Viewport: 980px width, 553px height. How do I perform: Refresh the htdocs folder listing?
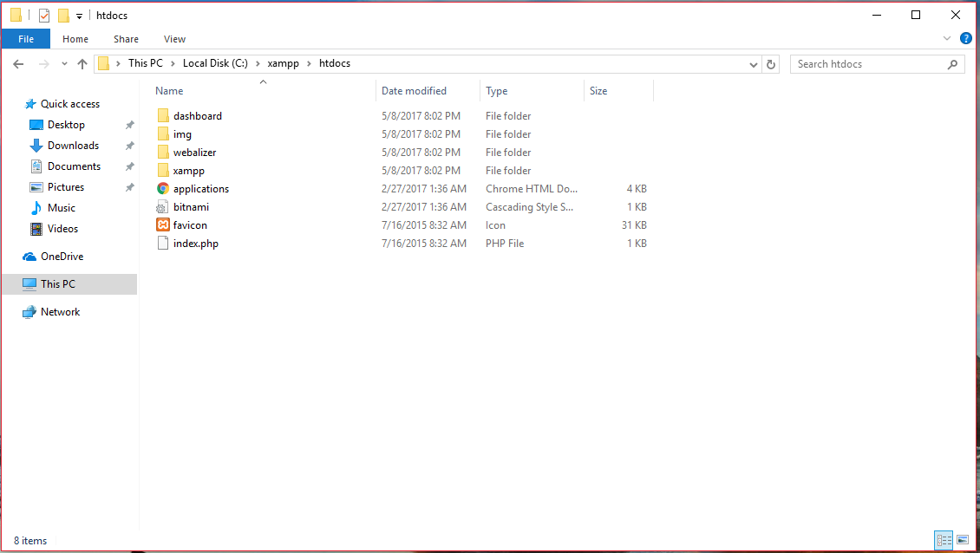[x=771, y=64]
